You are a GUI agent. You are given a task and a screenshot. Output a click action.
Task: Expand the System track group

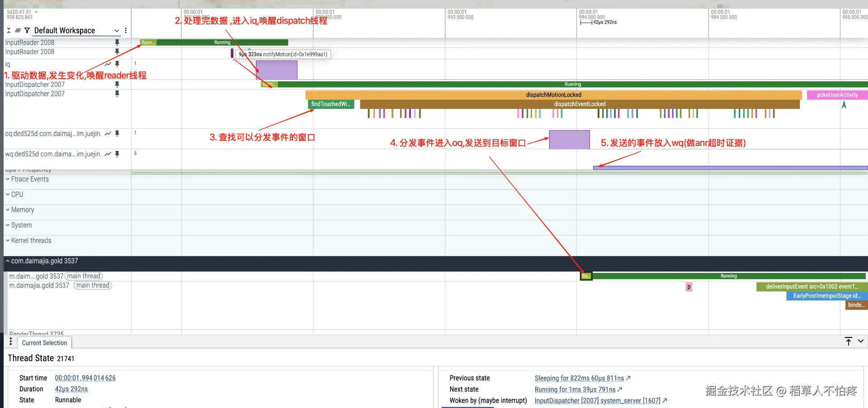tap(8, 225)
